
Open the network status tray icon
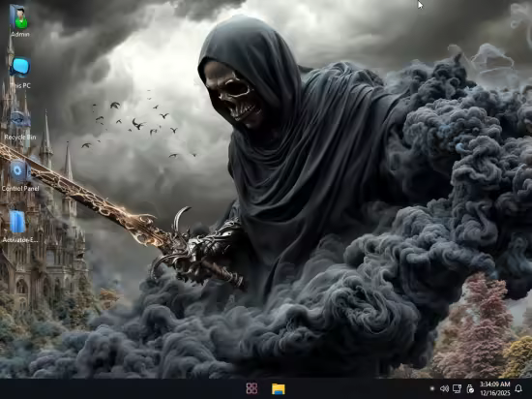tap(457, 388)
